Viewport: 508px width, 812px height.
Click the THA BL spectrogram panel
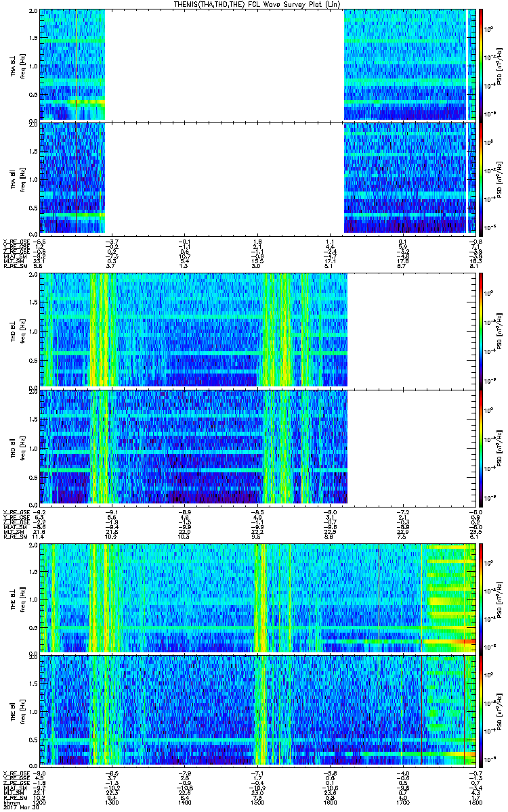click(x=257, y=65)
